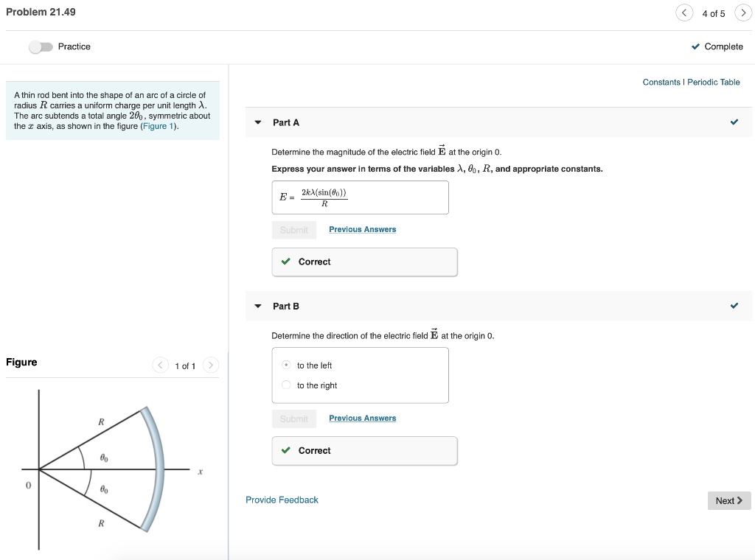
Task: Click Previous Answers under Part B
Action: (x=362, y=418)
